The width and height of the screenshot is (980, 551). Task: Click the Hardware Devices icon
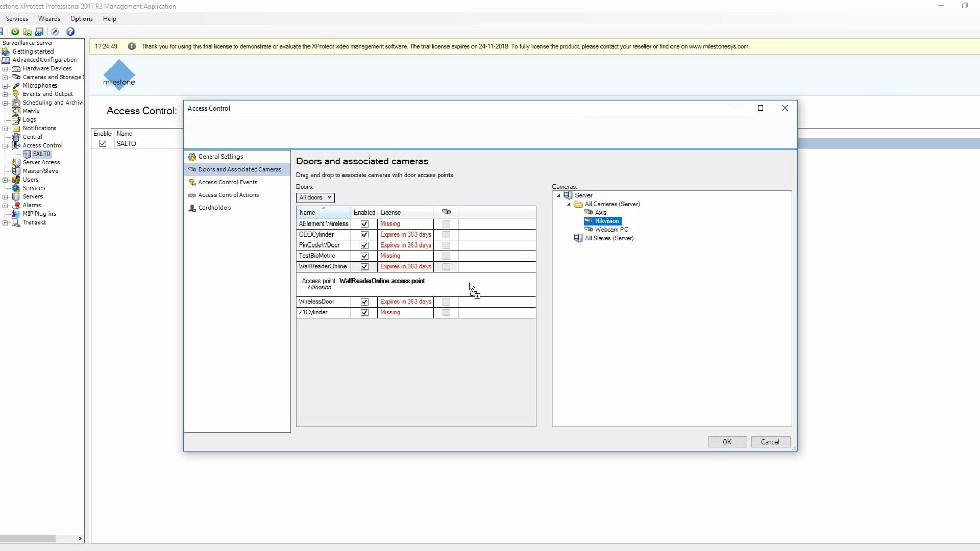coord(16,68)
